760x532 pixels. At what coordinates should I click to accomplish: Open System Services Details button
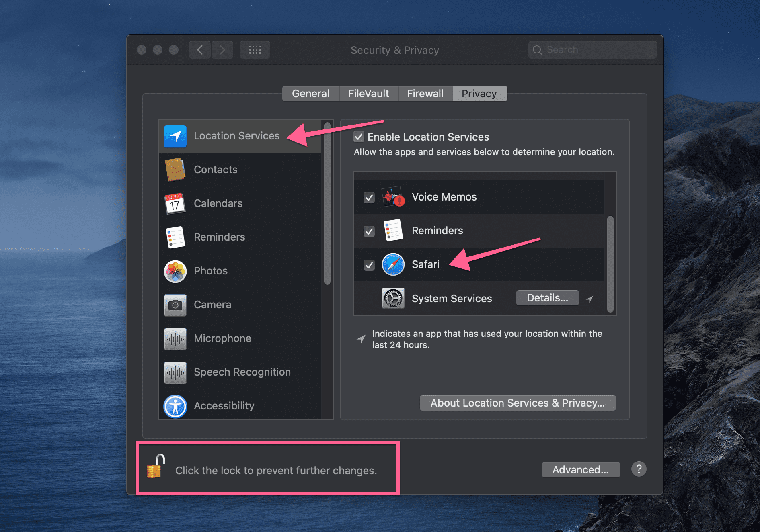[548, 298]
